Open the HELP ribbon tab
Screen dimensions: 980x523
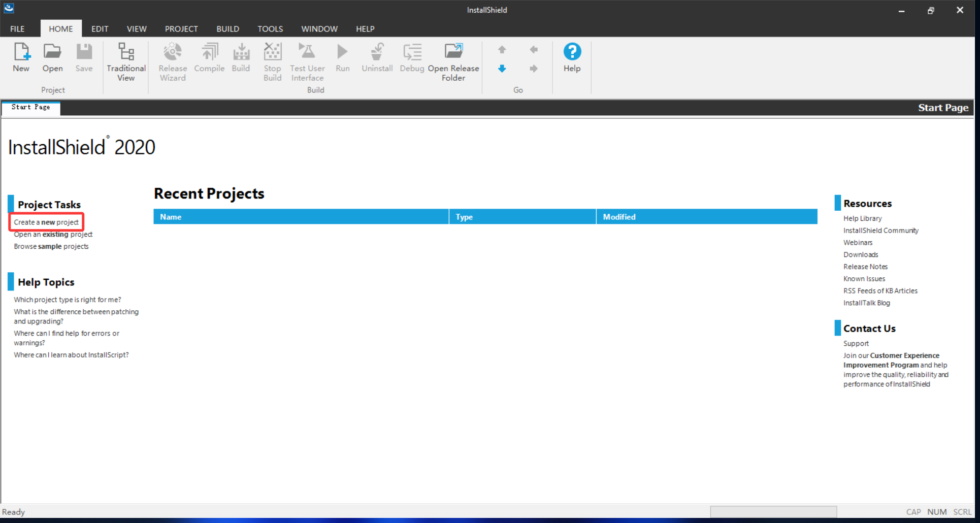(x=365, y=29)
